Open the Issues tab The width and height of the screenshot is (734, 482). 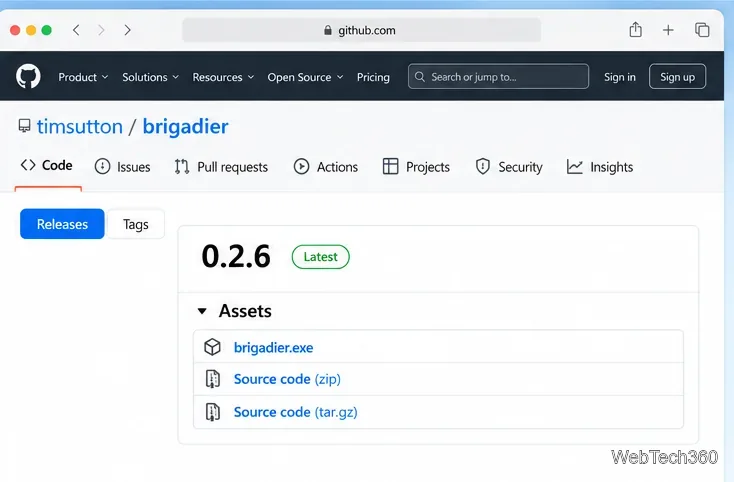point(122,167)
